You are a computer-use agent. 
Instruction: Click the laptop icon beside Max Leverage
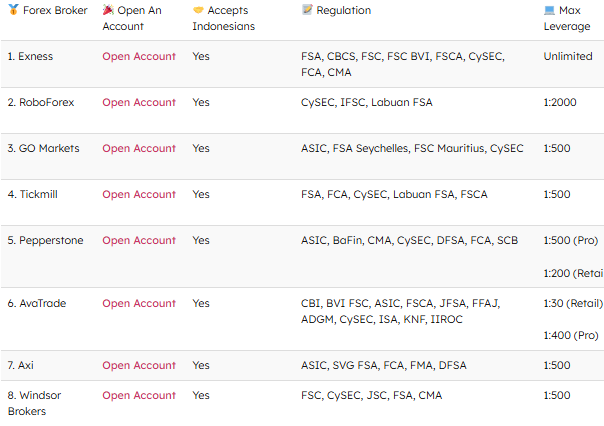[549, 10]
